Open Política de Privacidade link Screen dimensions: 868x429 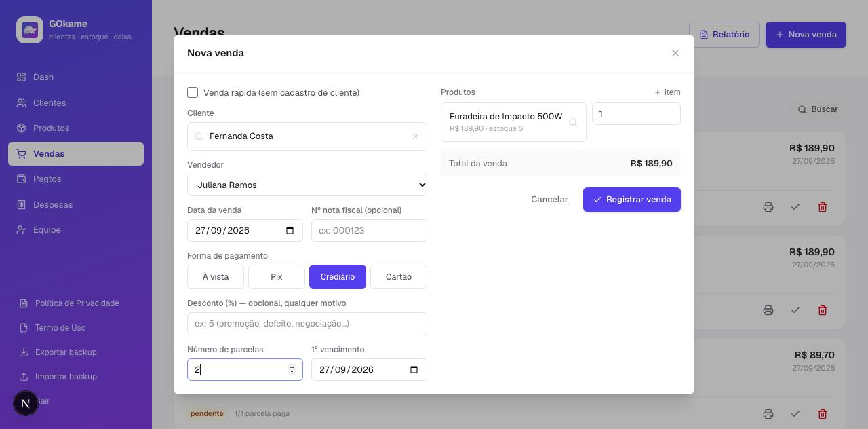tap(76, 303)
